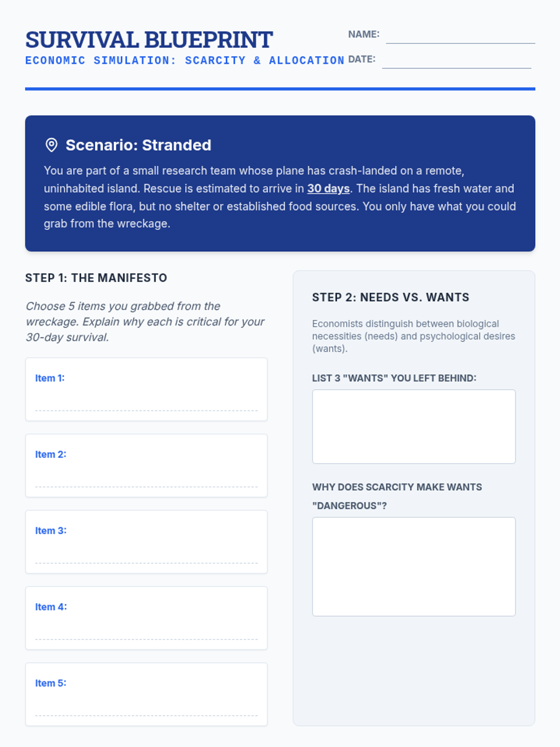Click the underlined '30 days' text
Viewport: 560px width, 747px height.
tap(328, 189)
